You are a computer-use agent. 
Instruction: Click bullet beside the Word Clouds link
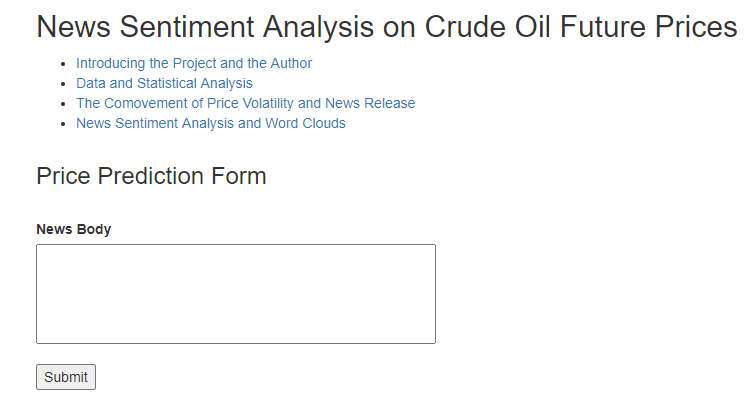(65, 124)
